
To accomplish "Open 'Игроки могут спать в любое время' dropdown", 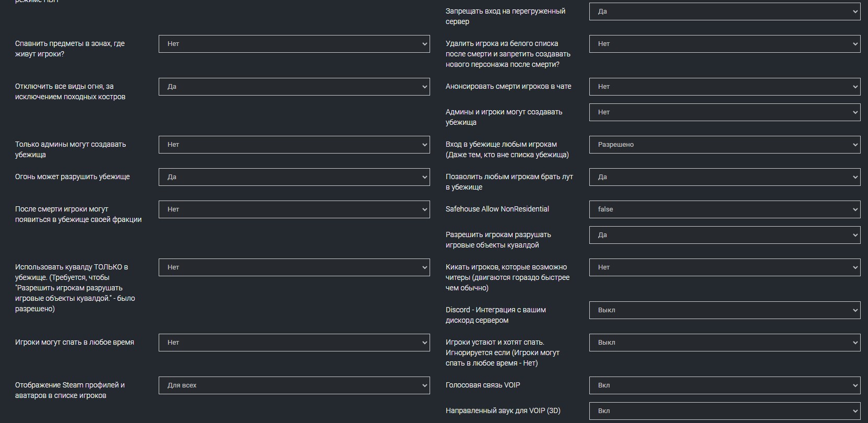I will coord(294,343).
